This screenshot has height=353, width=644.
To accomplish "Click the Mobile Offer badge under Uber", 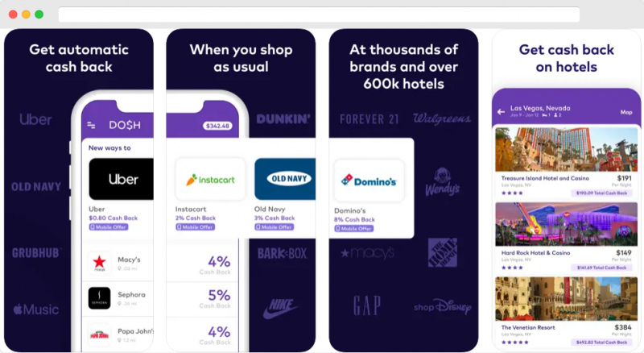I will click(x=109, y=227).
